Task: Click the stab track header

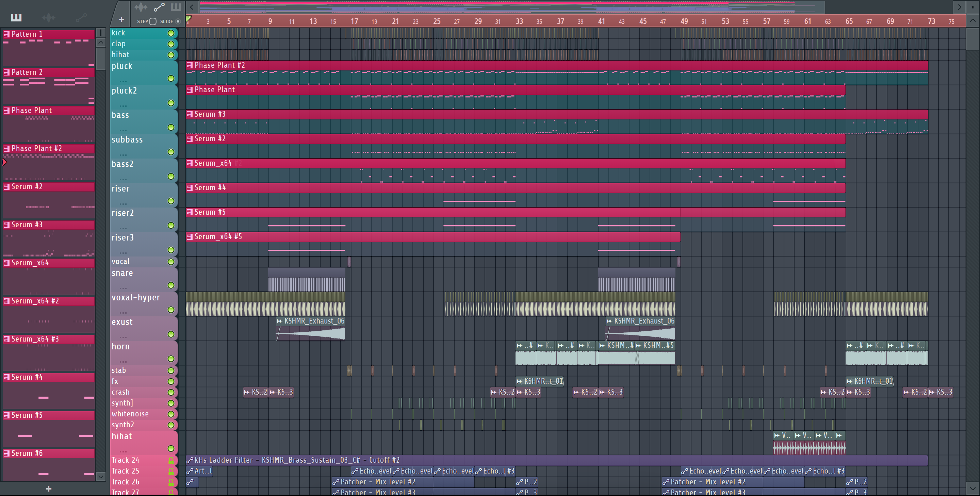Action: click(x=144, y=370)
